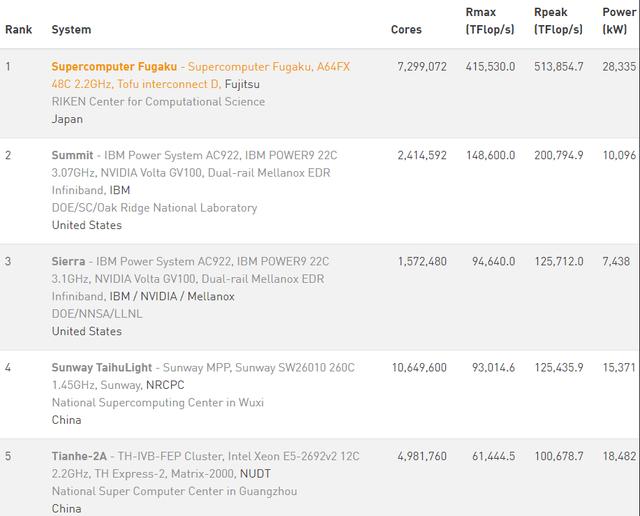Select National Super Computer Center in Guangzhou
Viewport: 640px width, 516px height.
(x=174, y=491)
